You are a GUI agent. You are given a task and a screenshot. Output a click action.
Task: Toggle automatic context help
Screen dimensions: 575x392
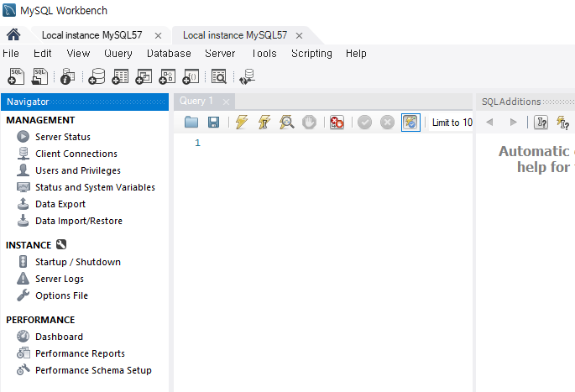[x=562, y=122]
